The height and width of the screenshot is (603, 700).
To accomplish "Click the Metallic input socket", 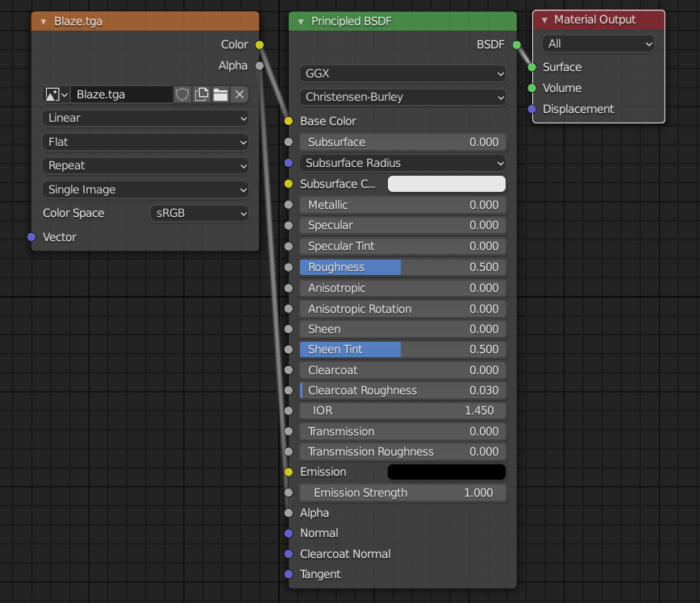I will [x=289, y=205].
